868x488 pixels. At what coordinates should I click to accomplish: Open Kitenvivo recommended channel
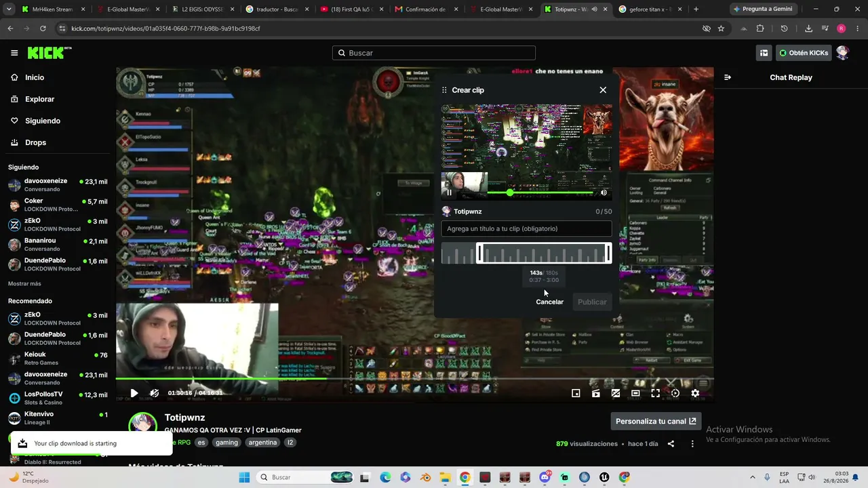coord(58,418)
